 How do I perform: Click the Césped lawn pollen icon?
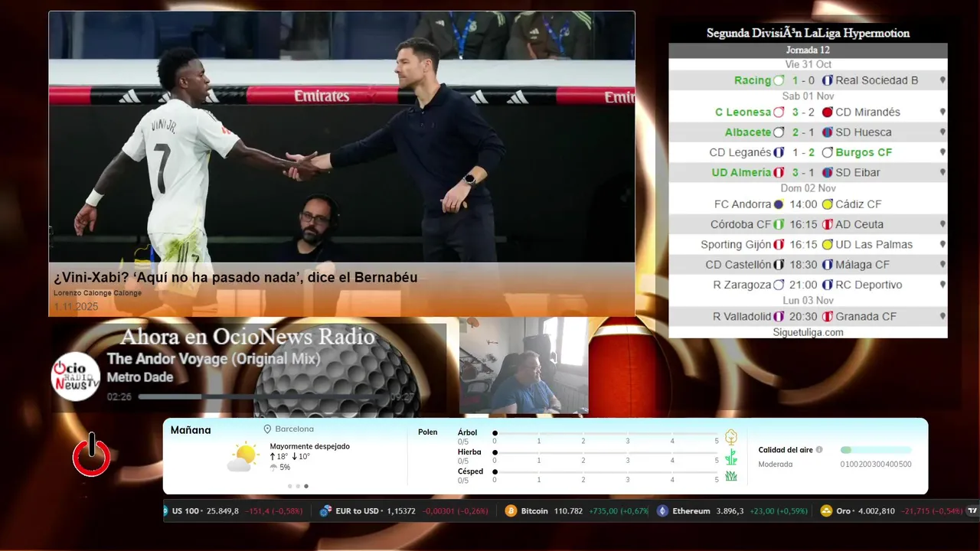pos(731,476)
